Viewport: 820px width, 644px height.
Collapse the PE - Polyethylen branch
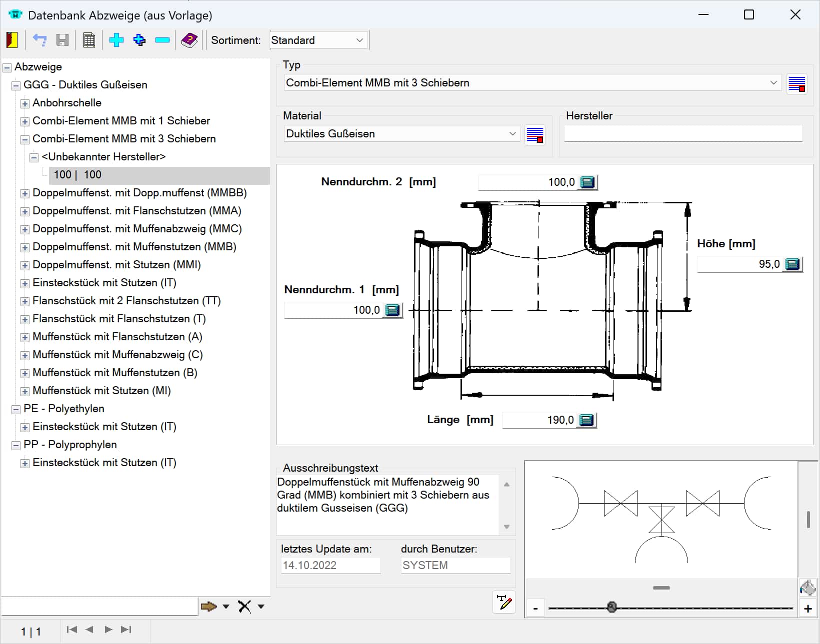(15, 410)
